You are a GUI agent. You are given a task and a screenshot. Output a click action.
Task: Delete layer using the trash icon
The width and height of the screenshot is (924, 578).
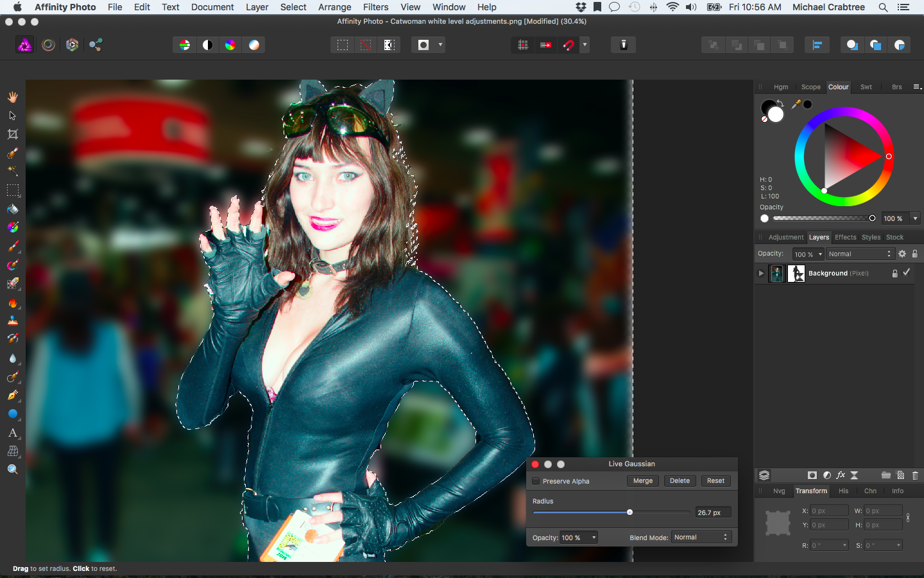click(x=915, y=475)
